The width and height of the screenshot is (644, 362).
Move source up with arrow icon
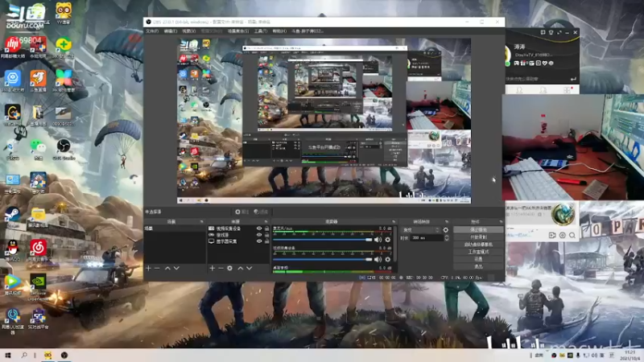point(240,268)
